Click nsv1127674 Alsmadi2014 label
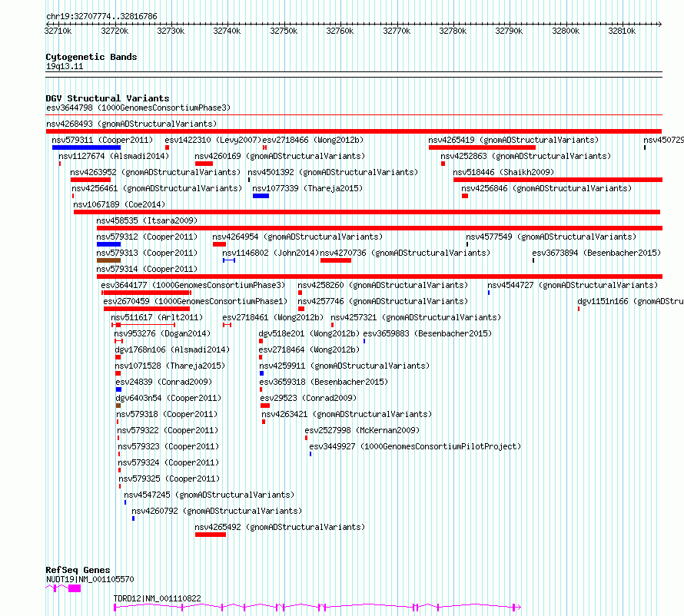This screenshot has height=616, width=684. click(x=114, y=156)
